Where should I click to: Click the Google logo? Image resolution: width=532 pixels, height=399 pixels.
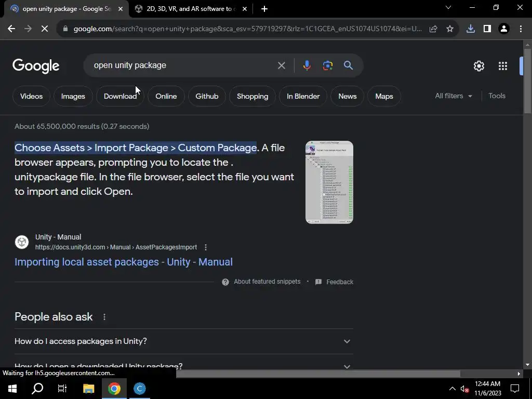tap(36, 66)
